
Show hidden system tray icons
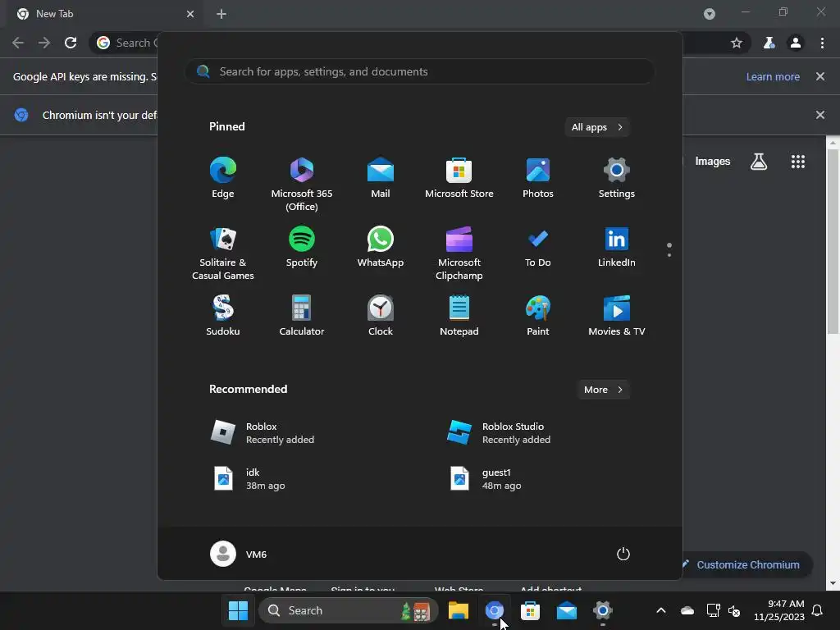coord(661,610)
